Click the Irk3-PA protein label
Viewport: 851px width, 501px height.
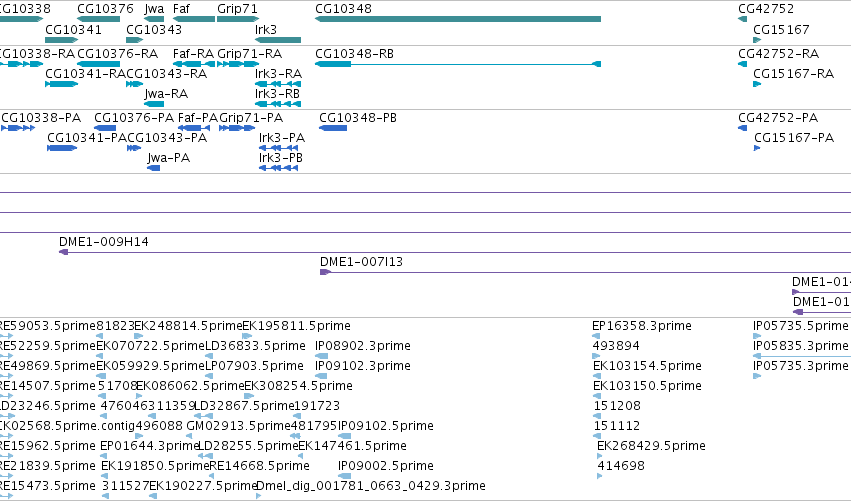tap(282, 138)
